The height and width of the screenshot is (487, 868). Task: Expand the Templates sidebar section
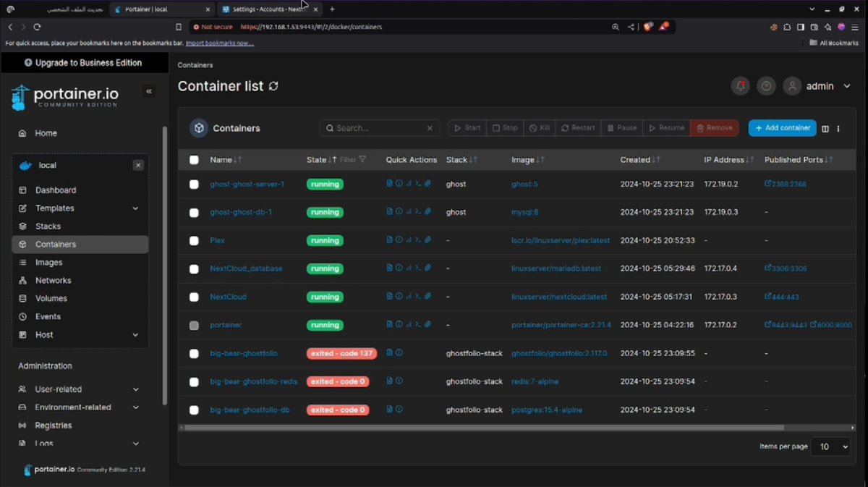[135, 208]
